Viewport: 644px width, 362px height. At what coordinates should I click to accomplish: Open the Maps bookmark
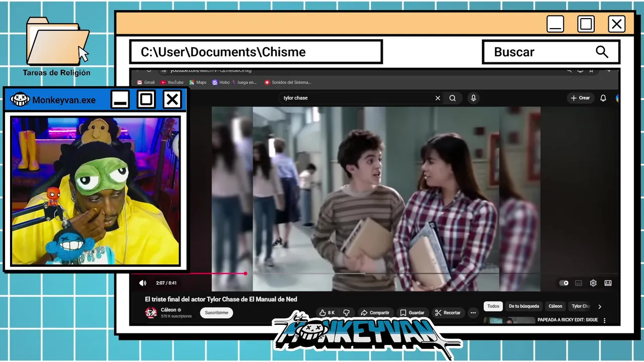[x=198, y=82]
